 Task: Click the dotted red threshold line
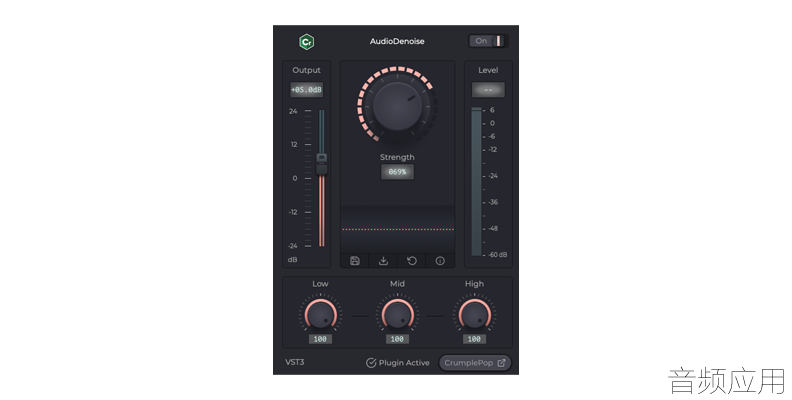[398, 229]
